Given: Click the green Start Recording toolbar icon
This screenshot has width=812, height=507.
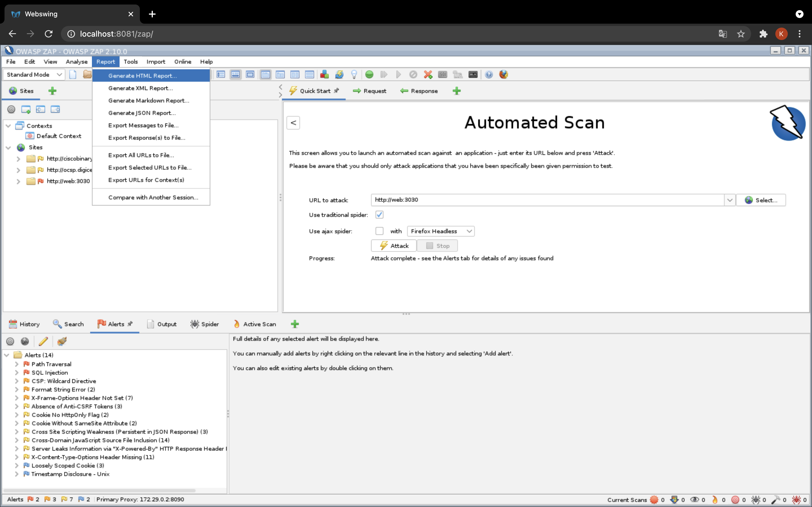Looking at the screenshot, I should (x=369, y=74).
